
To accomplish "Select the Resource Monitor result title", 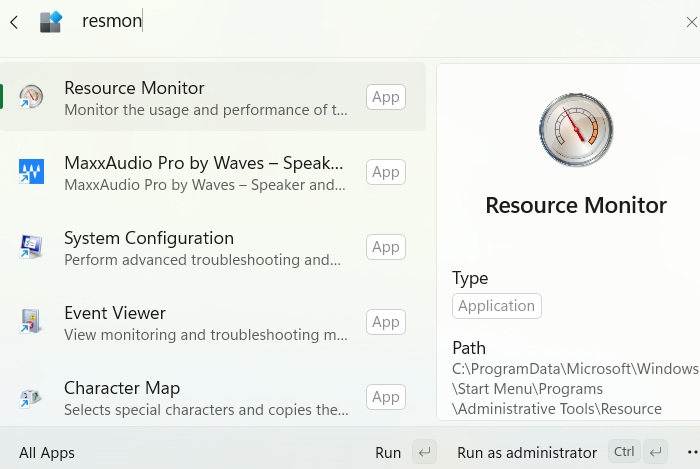I will point(134,88).
